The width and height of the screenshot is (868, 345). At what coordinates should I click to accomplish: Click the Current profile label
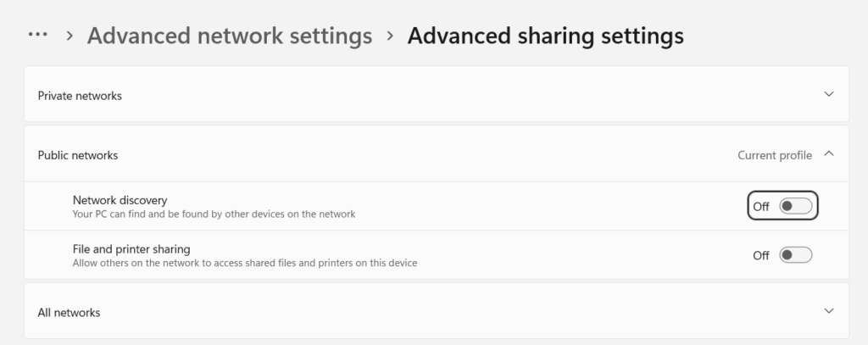774,155
